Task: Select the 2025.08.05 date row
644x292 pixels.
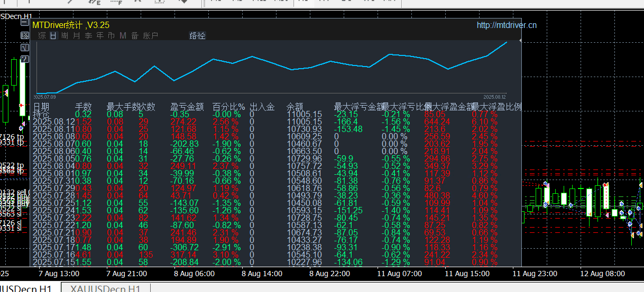Action: tap(53, 158)
